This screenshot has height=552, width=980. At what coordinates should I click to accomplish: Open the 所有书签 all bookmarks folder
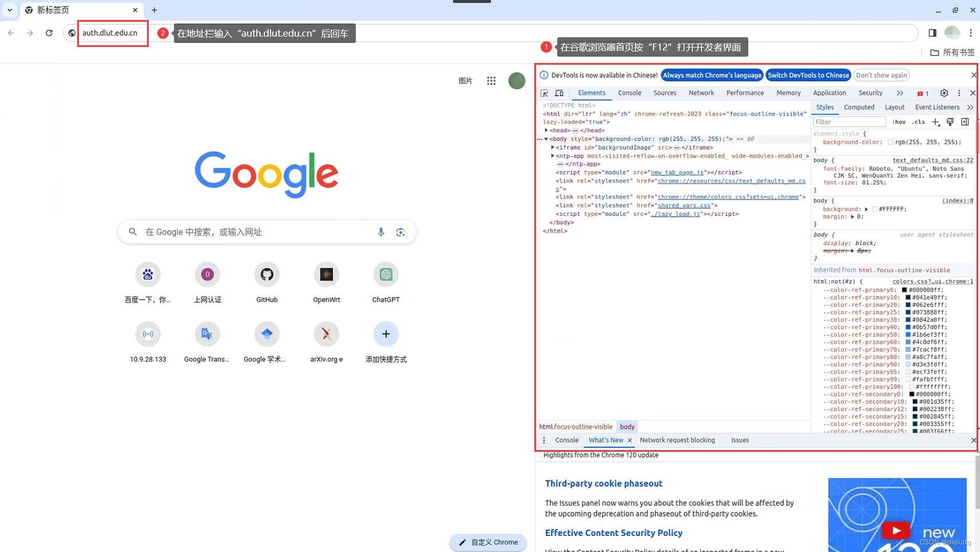coord(953,53)
